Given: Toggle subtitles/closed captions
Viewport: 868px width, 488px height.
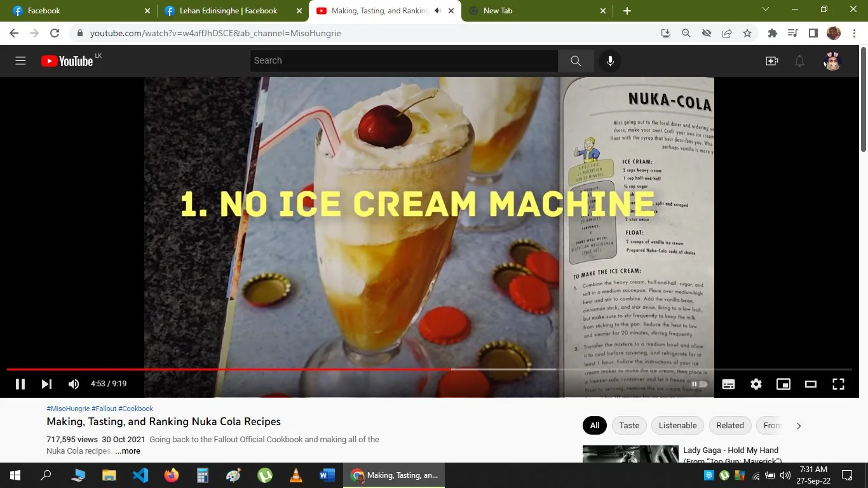Looking at the screenshot, I should [728, 384].
